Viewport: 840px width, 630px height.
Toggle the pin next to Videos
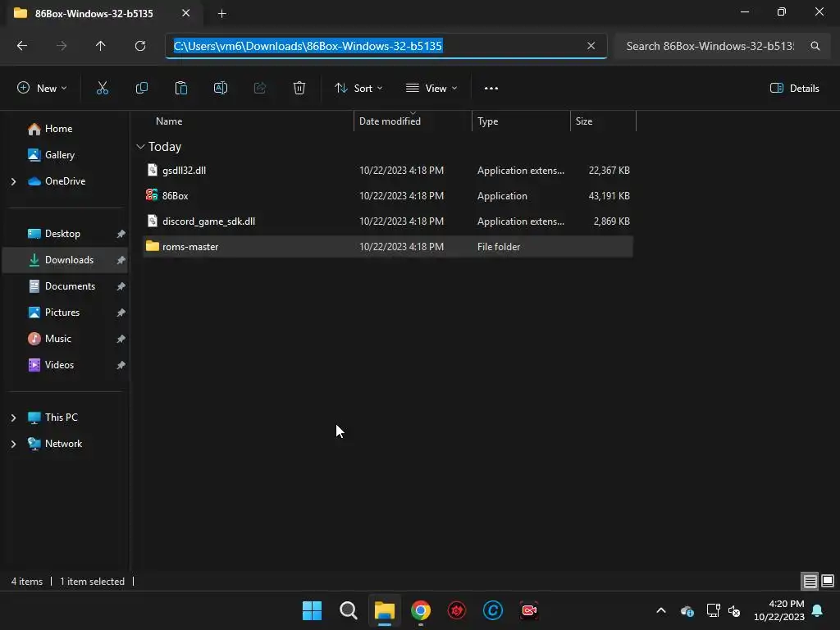pyautogui.click(x=121, y=365)
